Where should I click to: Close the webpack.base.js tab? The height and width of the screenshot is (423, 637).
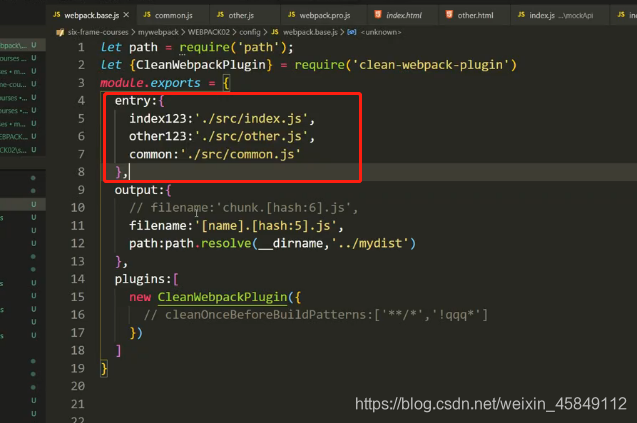click(126, 15)
